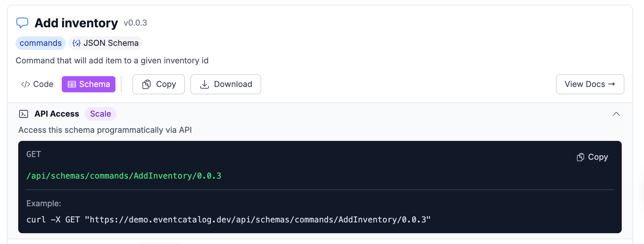This screenshot has width=644, height=244.
Task: Collapse the API Access section with the chevron
Action: coord(616,114)
